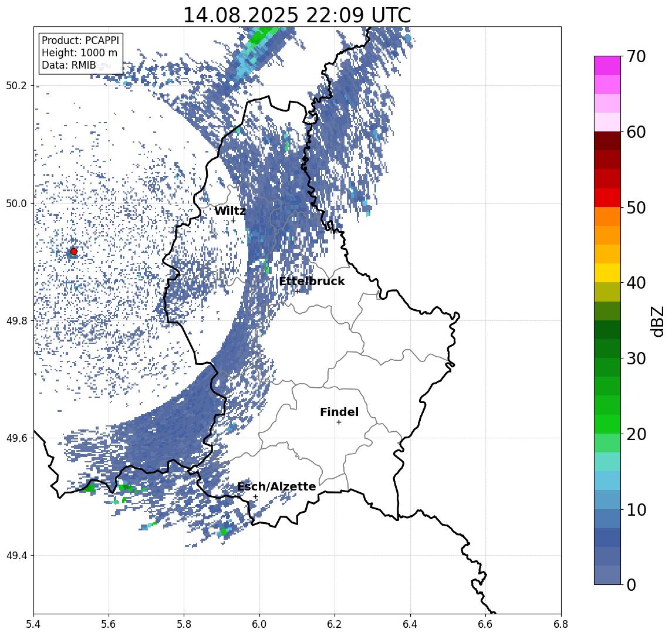Click the latitude tick label 50.0
Image resolution: width=672 pixels, height=636 pixels.
[16, 203]
